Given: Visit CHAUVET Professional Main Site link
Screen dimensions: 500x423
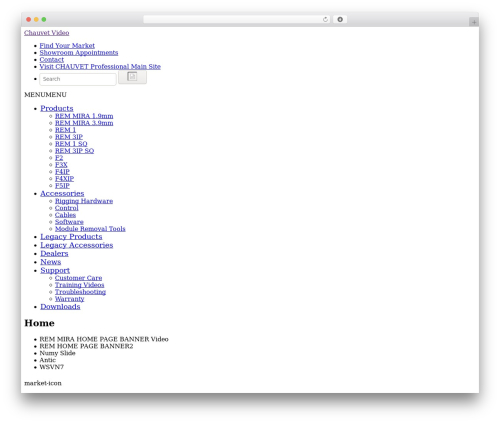Looking at the screenshot, I should tap(100, 67).
